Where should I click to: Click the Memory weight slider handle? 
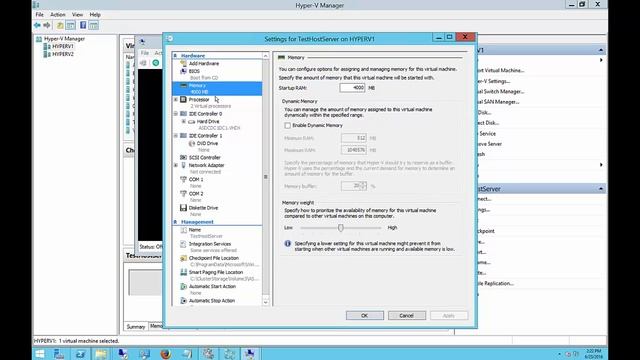click(x=341, y=228)
